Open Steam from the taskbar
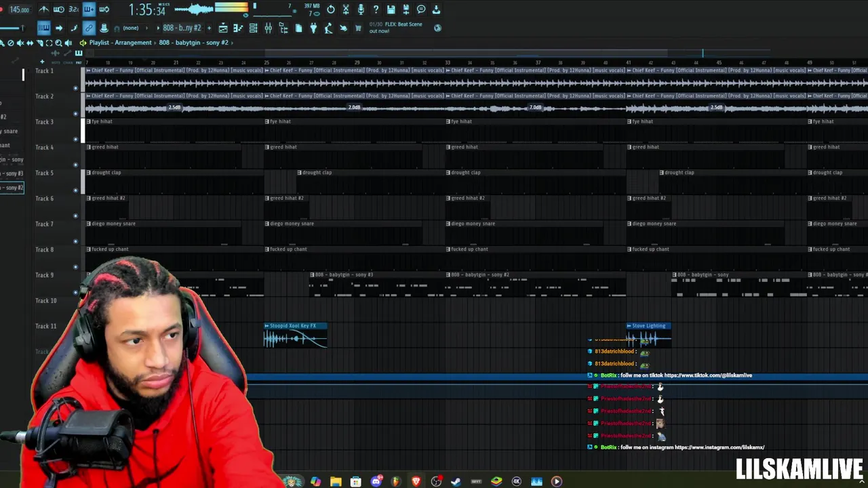 (456, 481)
